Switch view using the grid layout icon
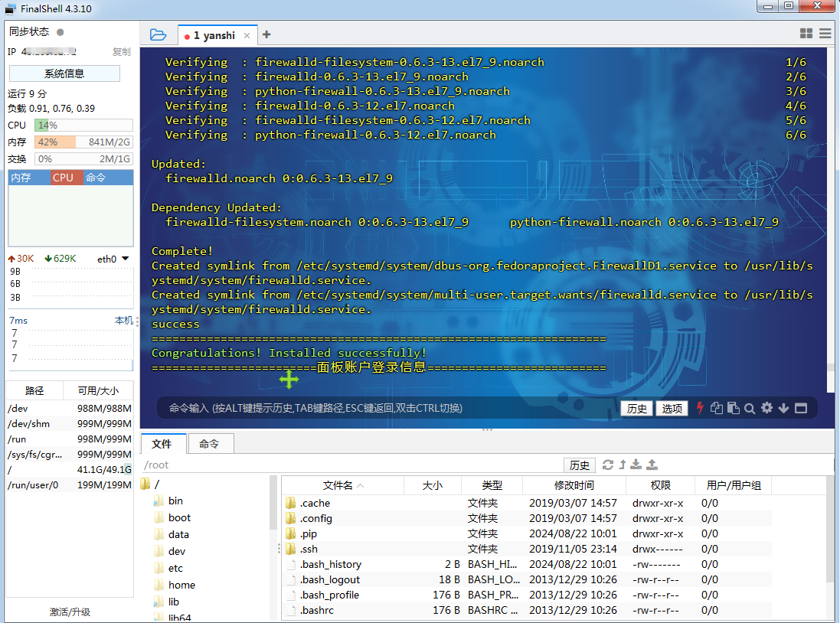Viewport: 840px width, 623px height. [806, 34]
